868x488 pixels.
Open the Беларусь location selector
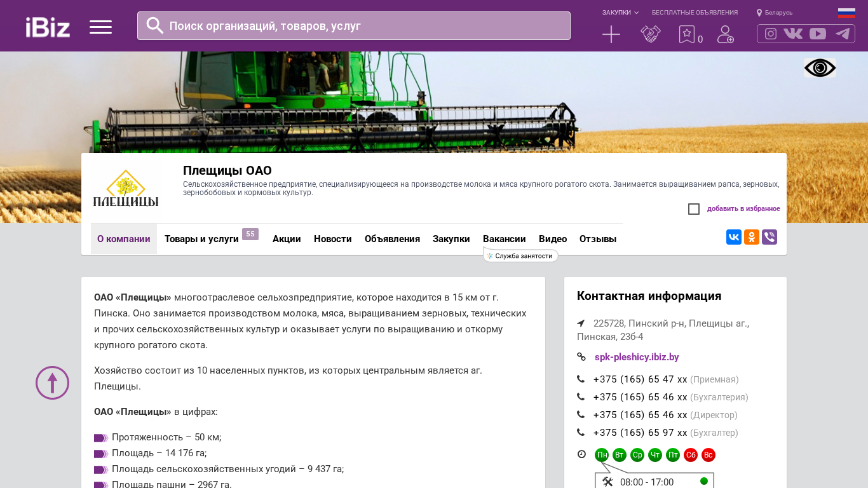pyautogui.click(x=775, y=13)
